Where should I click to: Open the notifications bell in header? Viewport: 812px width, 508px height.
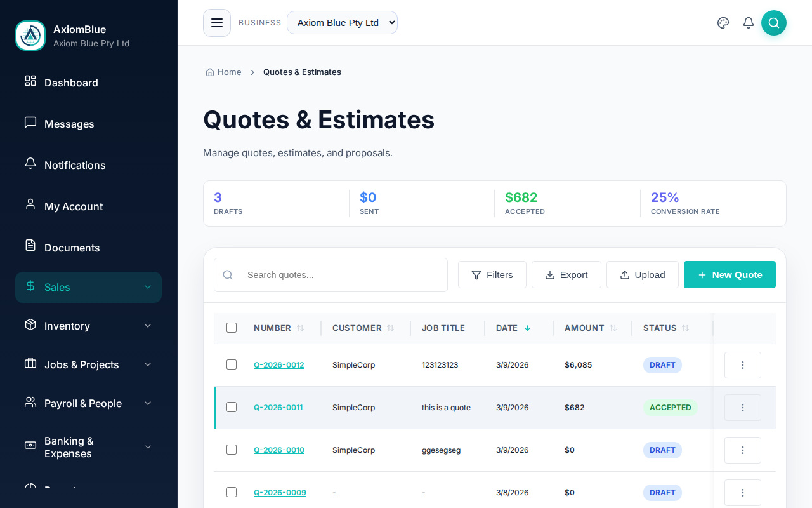point(749,23)
